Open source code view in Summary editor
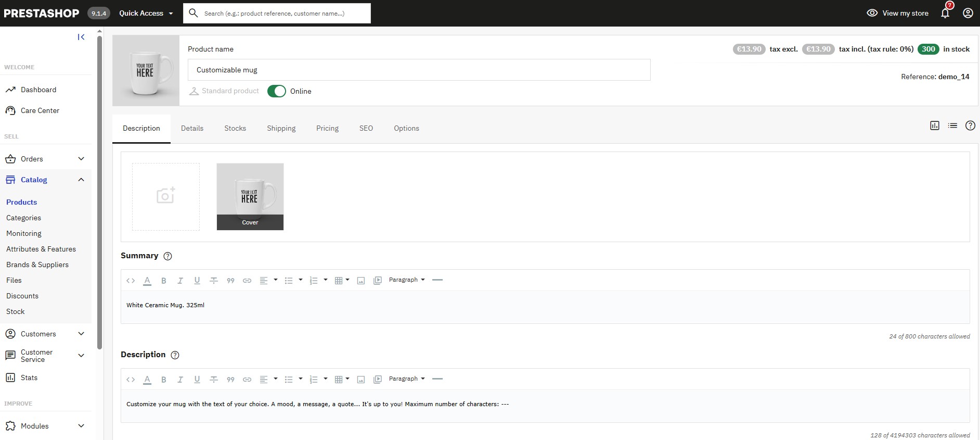 click(131, 281)
